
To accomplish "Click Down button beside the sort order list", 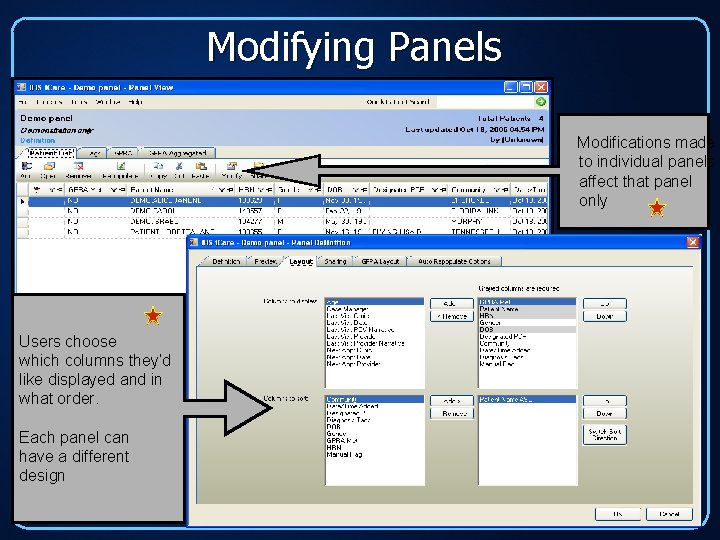I will (604, 414).
